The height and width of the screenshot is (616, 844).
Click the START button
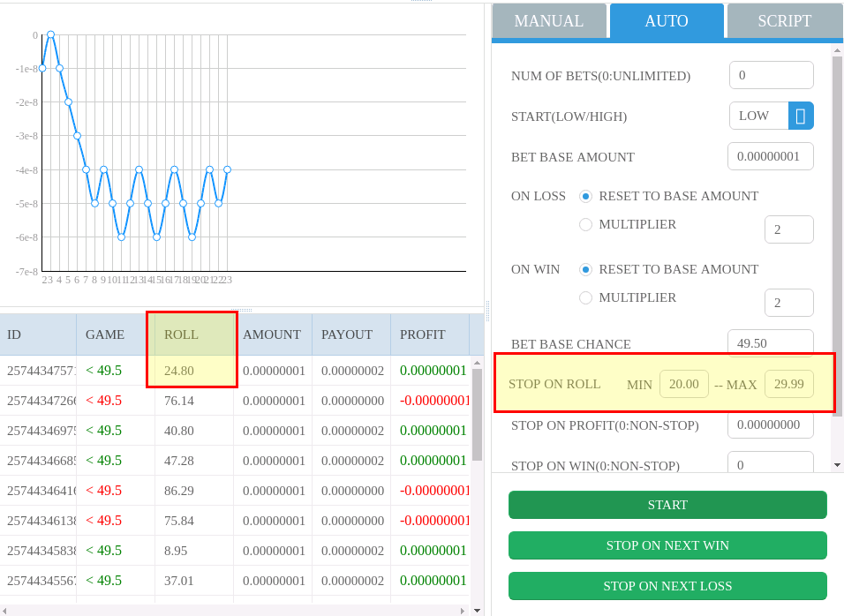click(x=667, y=505)
